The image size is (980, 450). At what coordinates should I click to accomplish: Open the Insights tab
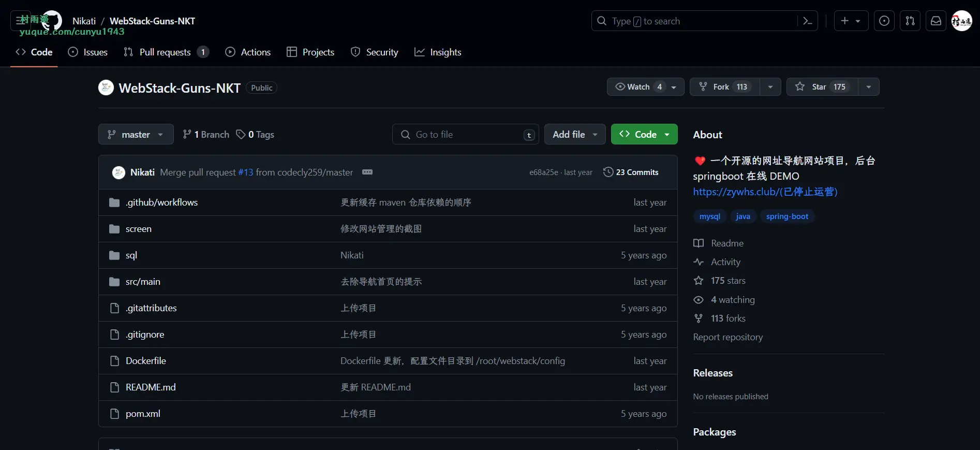[438, 52]
